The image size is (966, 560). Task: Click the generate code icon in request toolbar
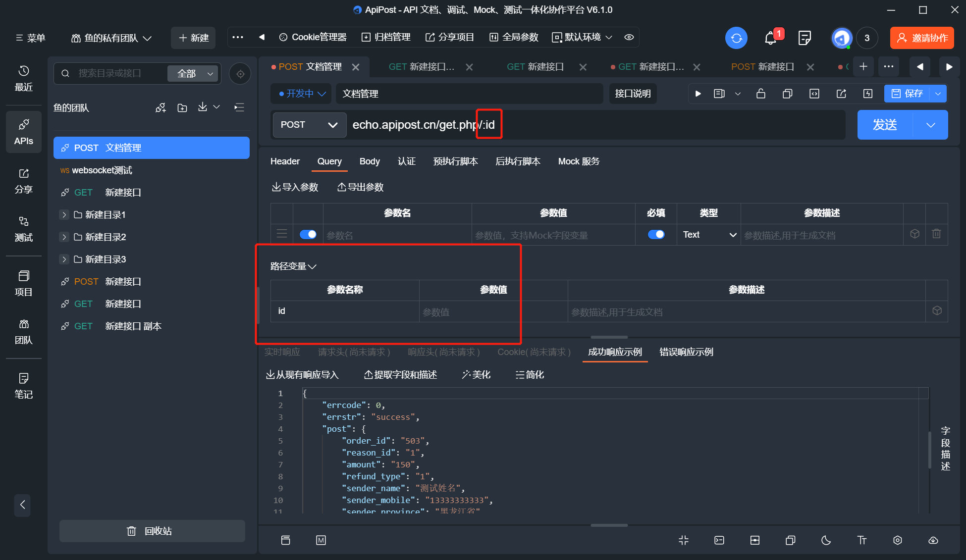(814, 94)
